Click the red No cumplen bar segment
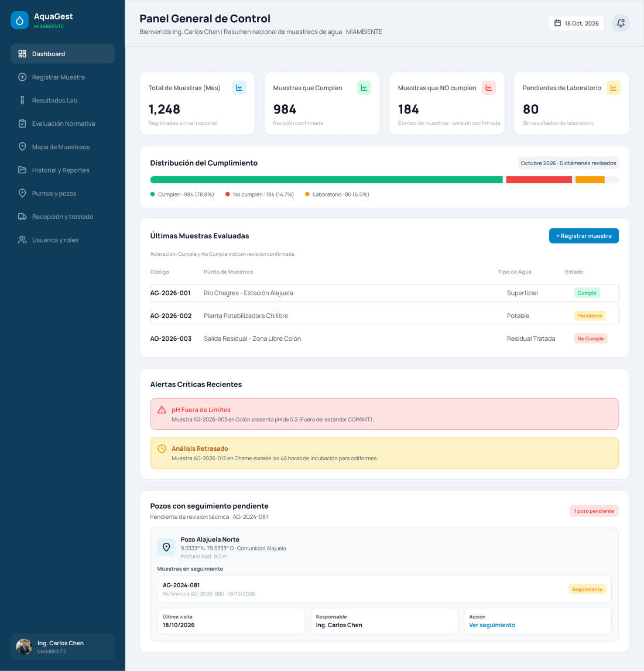This screenshot has height=671, width=644. coord(539,180)
